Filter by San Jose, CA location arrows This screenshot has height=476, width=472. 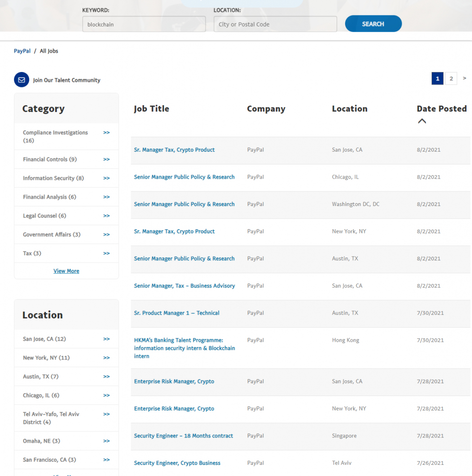click(x=106, y=339)
